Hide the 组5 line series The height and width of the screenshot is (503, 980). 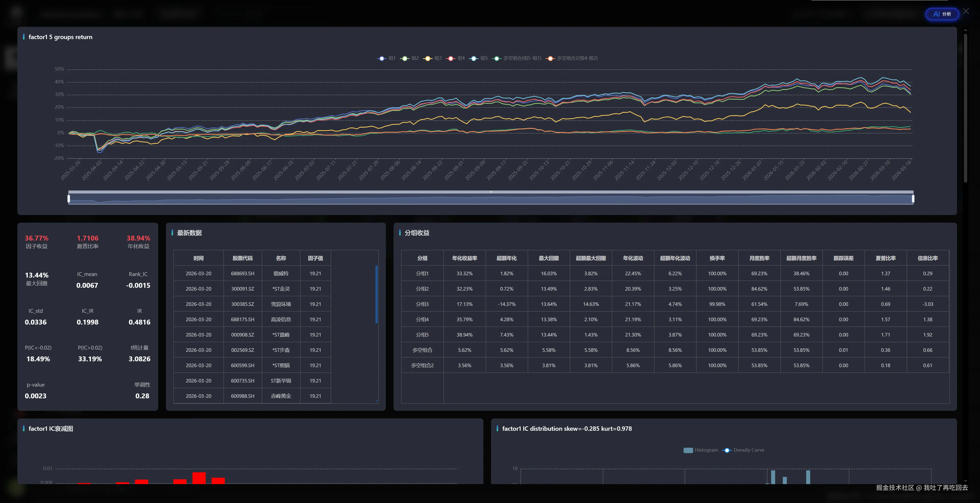point(474,58)
